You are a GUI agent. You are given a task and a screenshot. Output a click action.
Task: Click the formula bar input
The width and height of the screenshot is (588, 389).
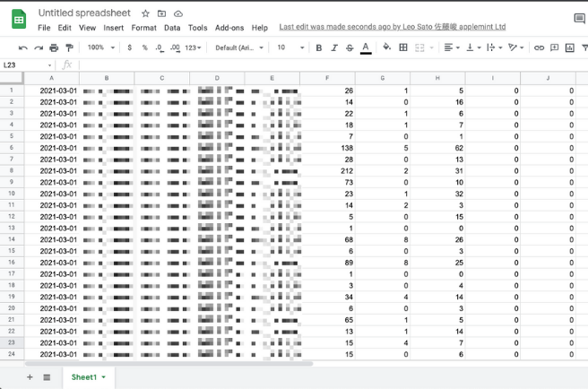332,65
